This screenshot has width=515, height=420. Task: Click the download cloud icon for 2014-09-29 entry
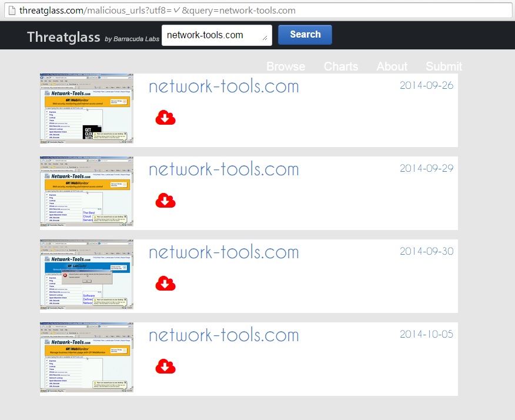click(x=166, y=201)
